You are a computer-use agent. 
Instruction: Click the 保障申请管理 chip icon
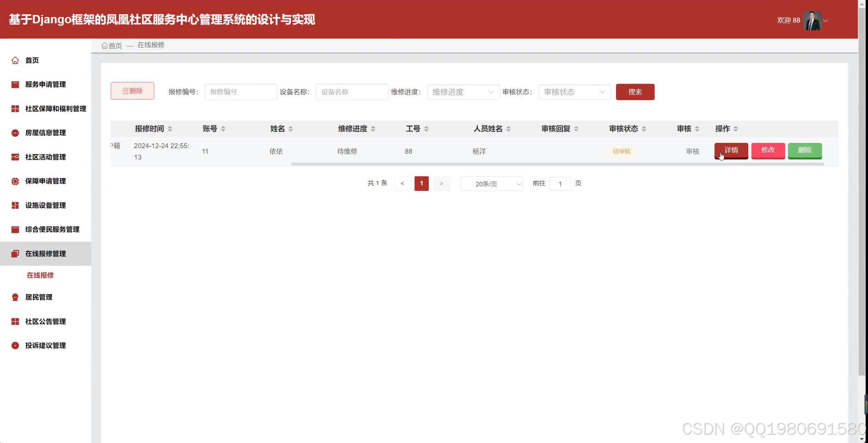click(x=15, y=181)
